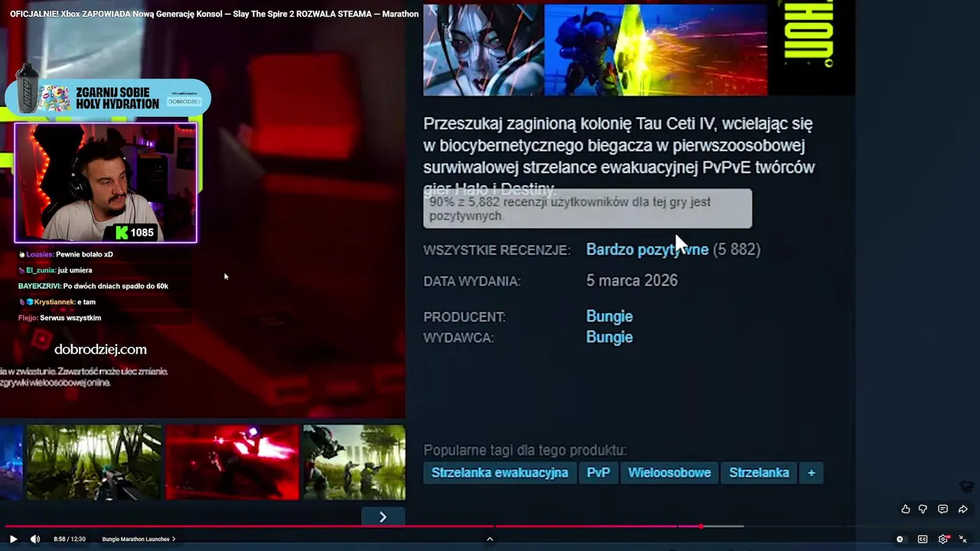
Task: Click chat message from El_zunia
Action: [55, 270]
